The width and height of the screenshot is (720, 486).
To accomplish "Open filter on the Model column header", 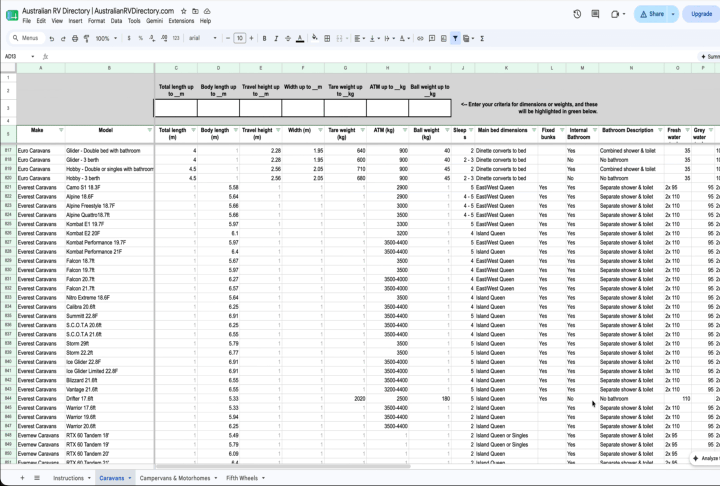I will 150,130.
